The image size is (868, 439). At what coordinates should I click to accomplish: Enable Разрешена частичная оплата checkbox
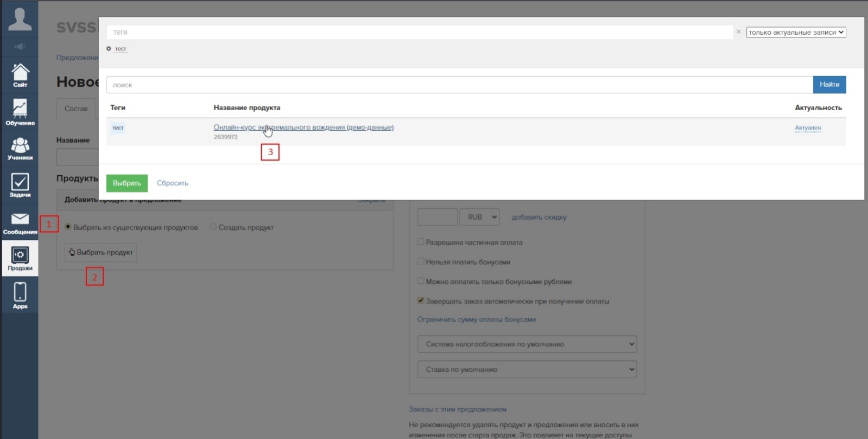(x=421, y=242)
